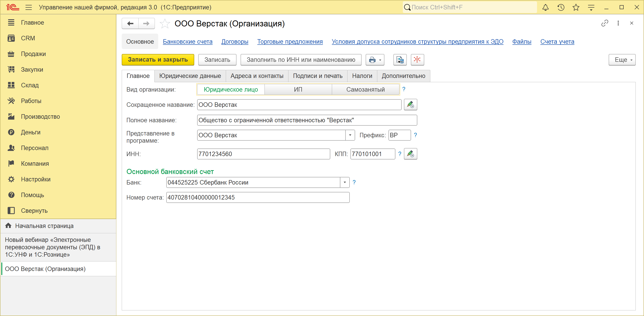
Task: Go back with the left arrow
Action: point(130,24)
